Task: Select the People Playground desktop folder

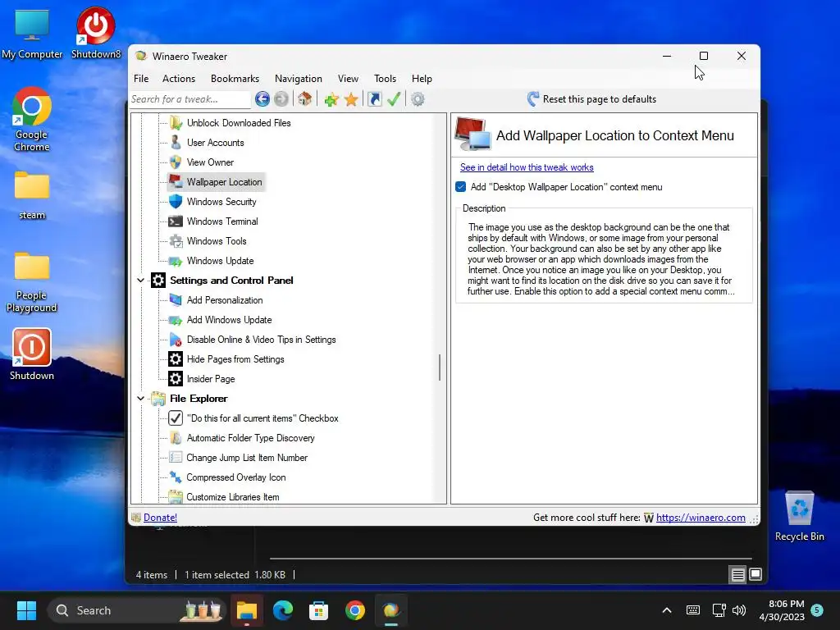Action: point(32,282)
